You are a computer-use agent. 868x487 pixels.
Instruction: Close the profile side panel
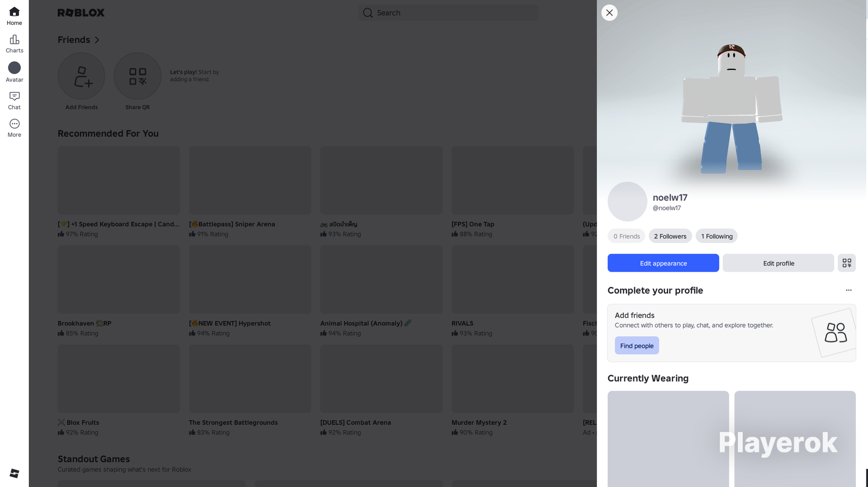pyautogui.click(x=609, y=13)
